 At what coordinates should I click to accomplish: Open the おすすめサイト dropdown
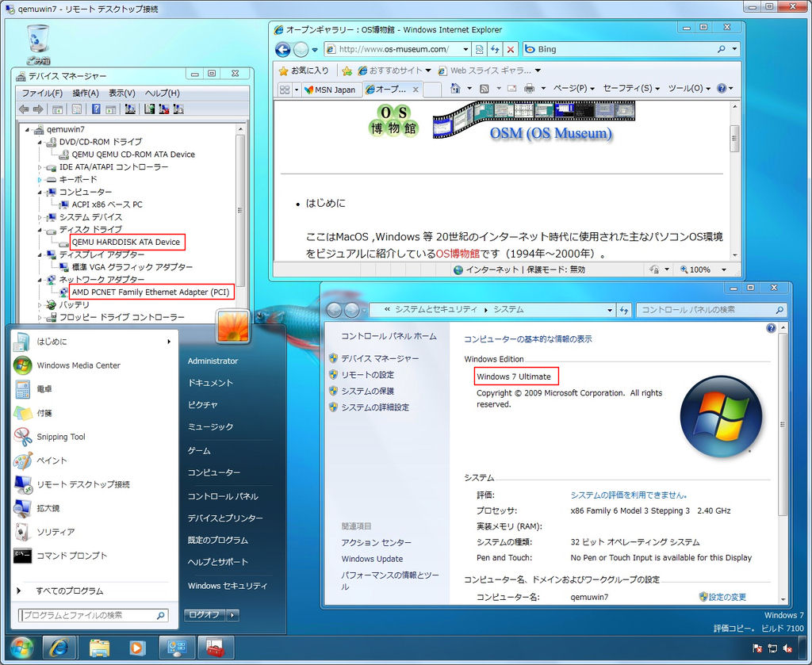pyautogui.click(x=427, y=71)
